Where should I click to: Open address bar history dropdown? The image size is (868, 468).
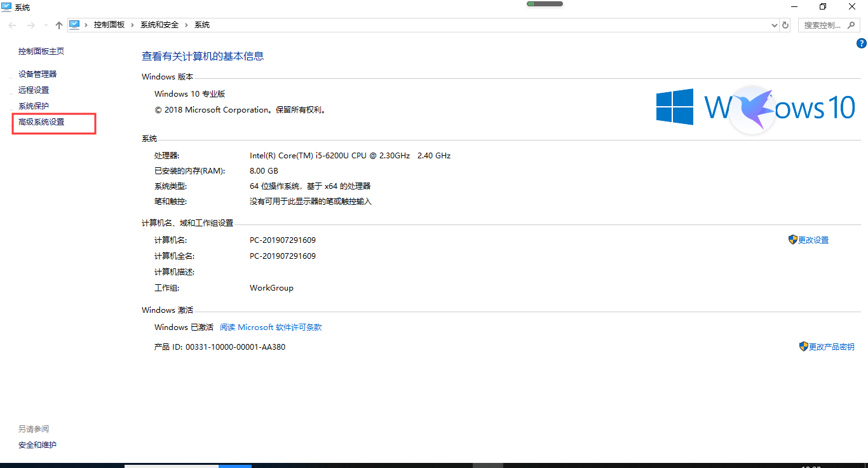[x=774, y=25]
